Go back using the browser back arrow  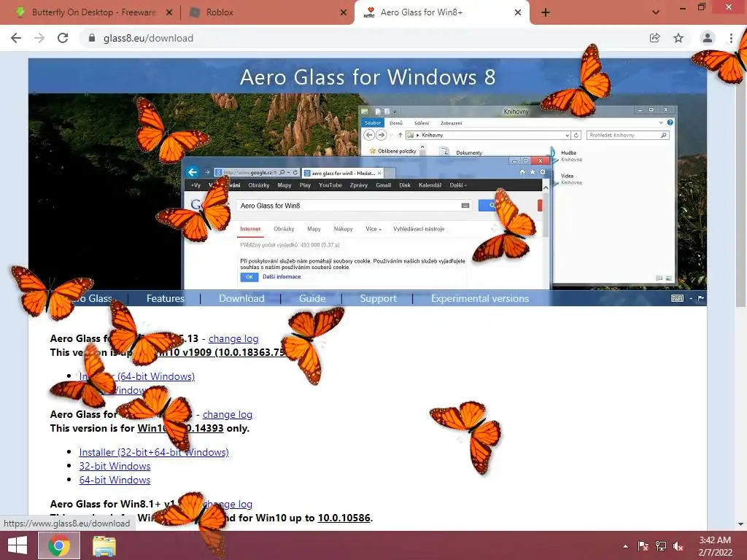tap(16, 38)
